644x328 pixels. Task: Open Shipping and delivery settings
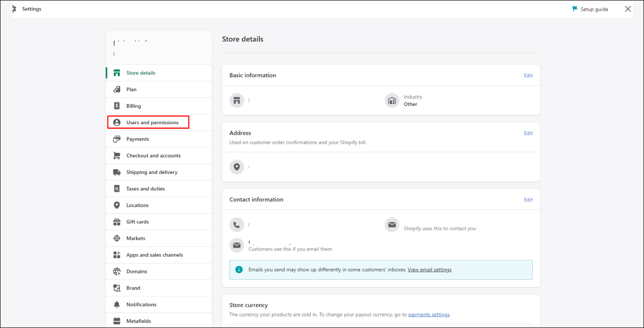point(159,172)
